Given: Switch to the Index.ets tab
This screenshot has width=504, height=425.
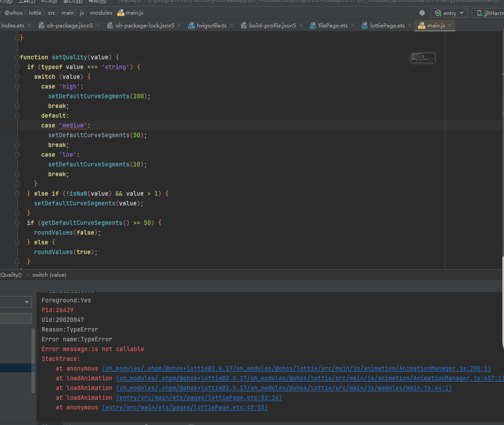Looking at the screenshot, I should (13, 26).
